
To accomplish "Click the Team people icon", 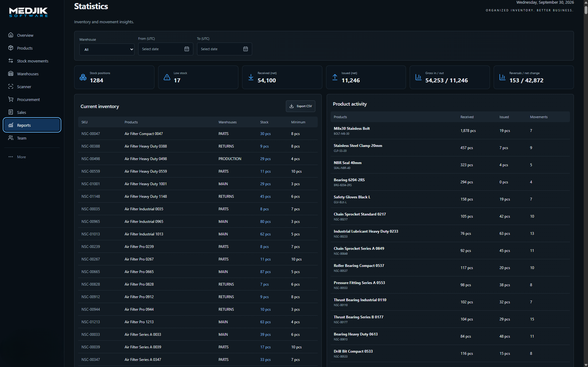I will (11, 138).
